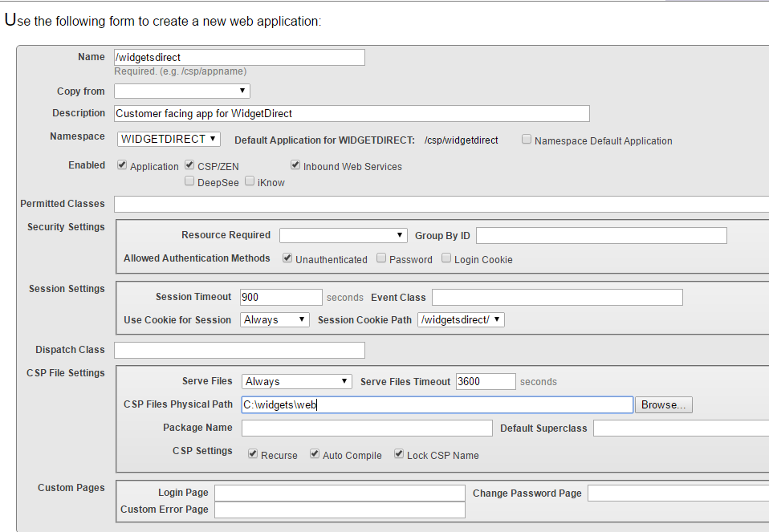Toggle Unauthenticated authentication method
Image resolution: width=769 pixels, height=532 pixels.
point(287,258)
